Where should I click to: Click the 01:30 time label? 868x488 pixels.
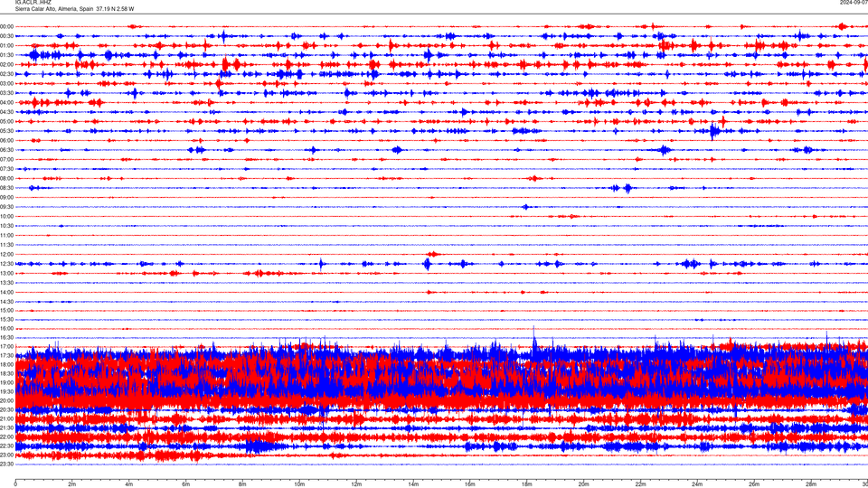pos(6,55)
